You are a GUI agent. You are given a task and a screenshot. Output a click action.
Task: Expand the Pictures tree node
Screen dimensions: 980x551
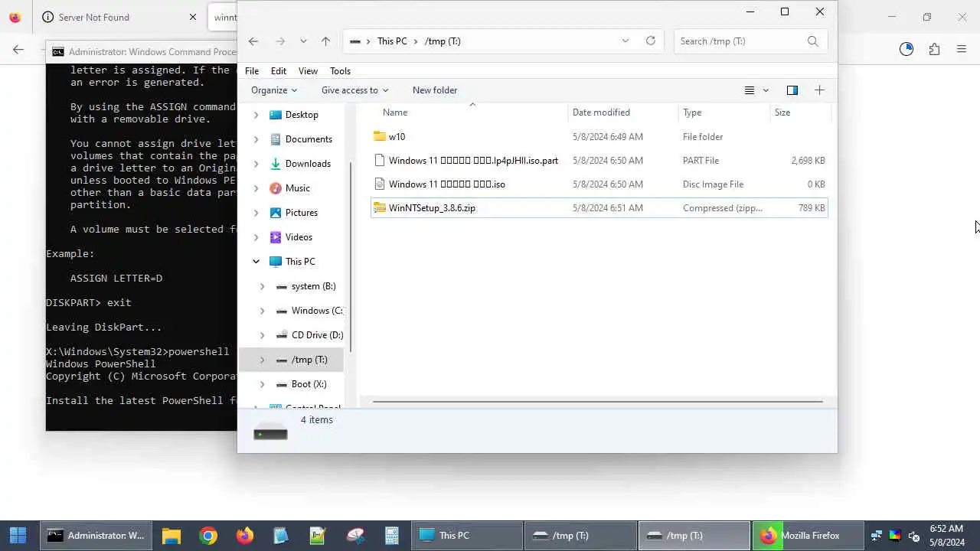point(256,213)
